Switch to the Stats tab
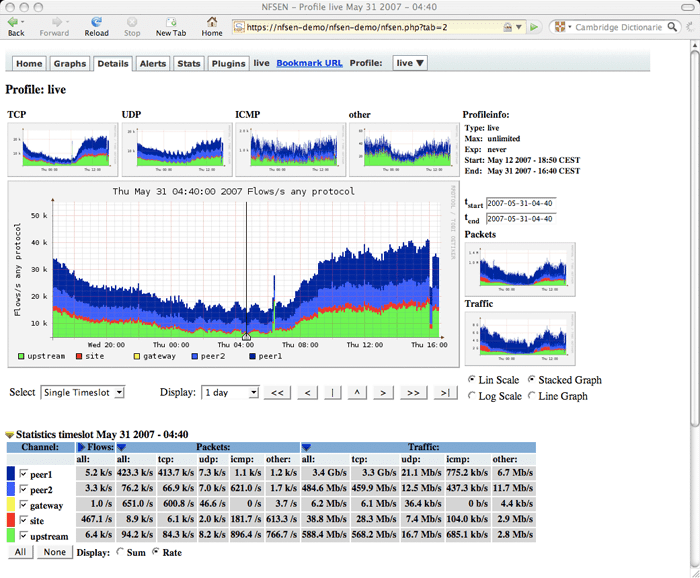This screenshot has height=578, width=700. point(188,63)
